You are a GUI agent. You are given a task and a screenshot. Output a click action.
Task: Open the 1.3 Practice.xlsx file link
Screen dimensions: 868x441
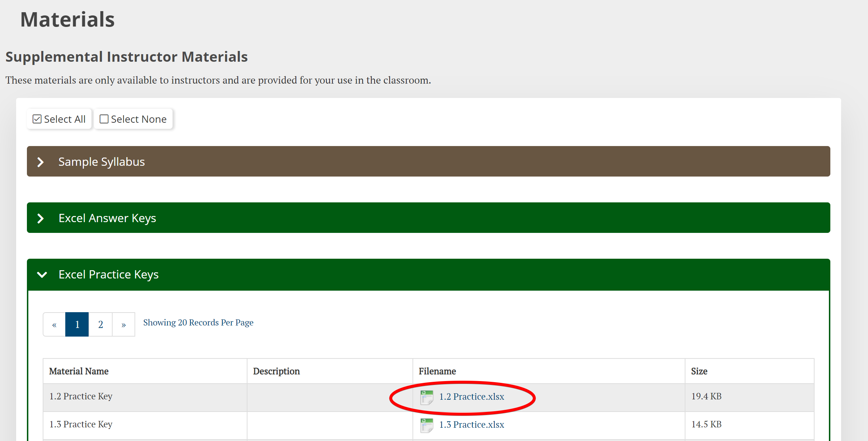471,424
